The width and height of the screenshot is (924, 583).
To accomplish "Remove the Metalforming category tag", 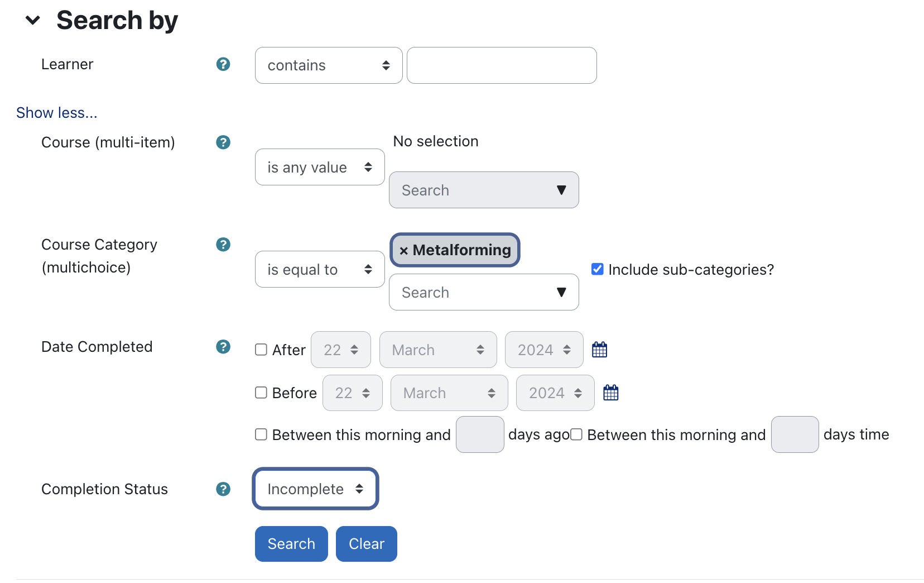I will (x=404, y=251).
